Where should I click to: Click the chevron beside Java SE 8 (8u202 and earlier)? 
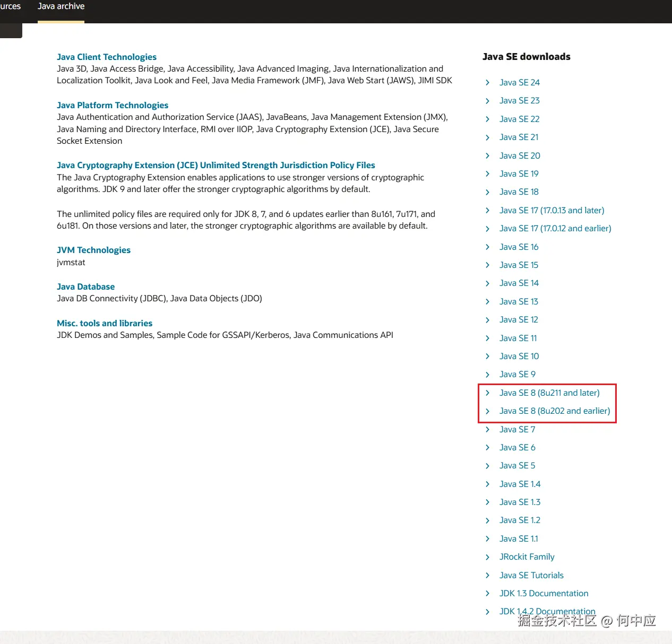click(487, 411)
